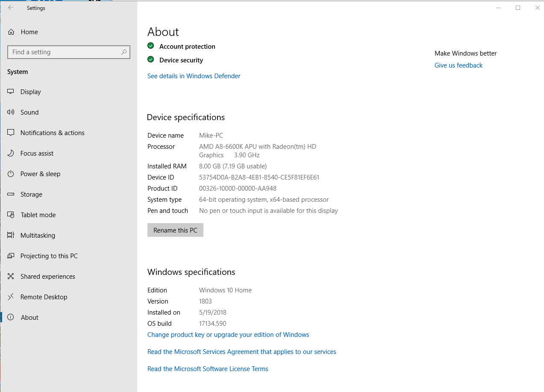The image size is (544, 392).
Task: Open the Display settings page
Action: [x=68, y=92]
